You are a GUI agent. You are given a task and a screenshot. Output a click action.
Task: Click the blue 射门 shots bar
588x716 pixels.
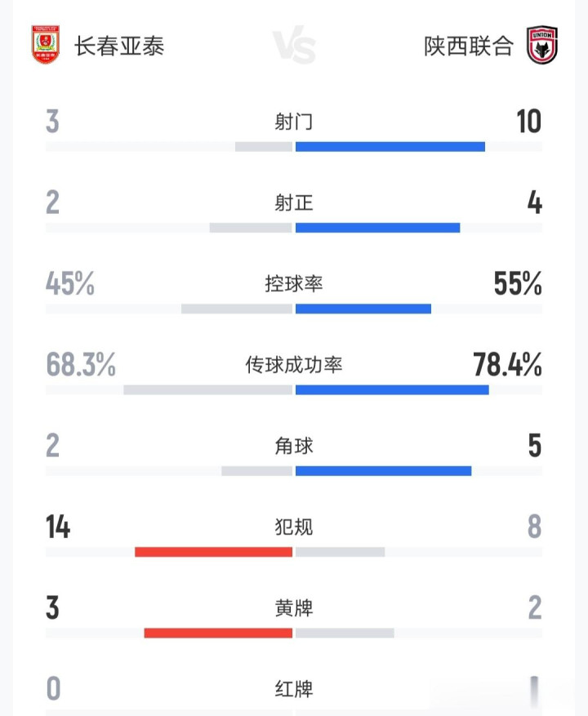[390, 147]
